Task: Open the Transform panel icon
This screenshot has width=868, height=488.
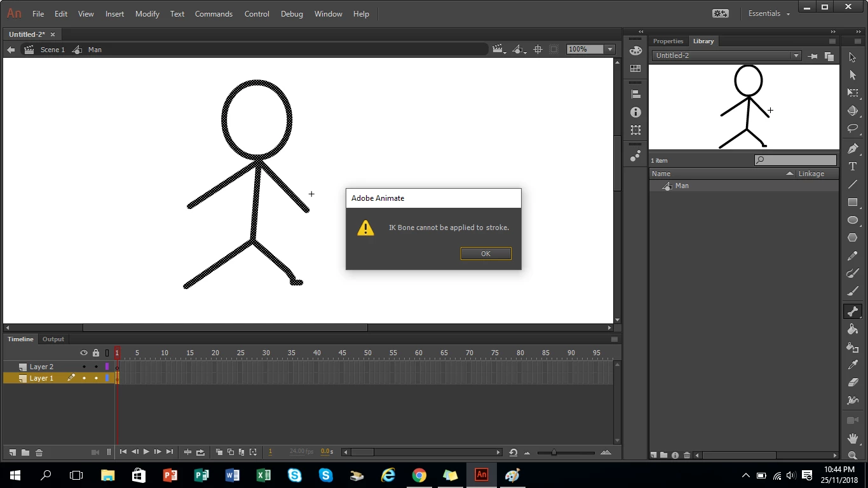Action: click(x=635, y=130)
